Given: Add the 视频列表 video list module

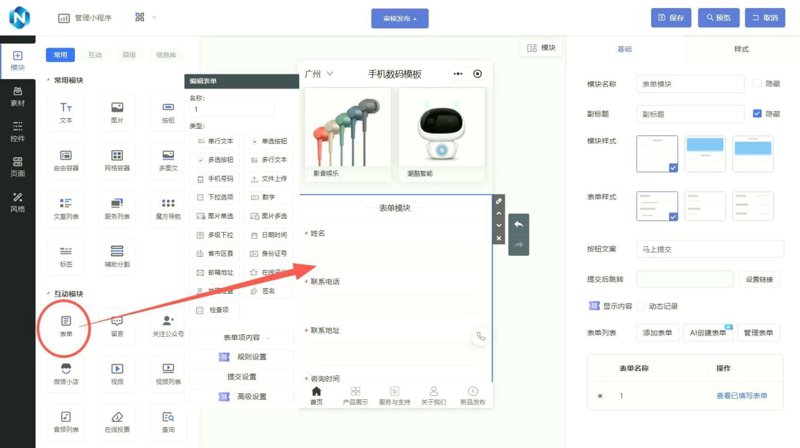Looking at the screenshot, I should (x=168, y=374).
